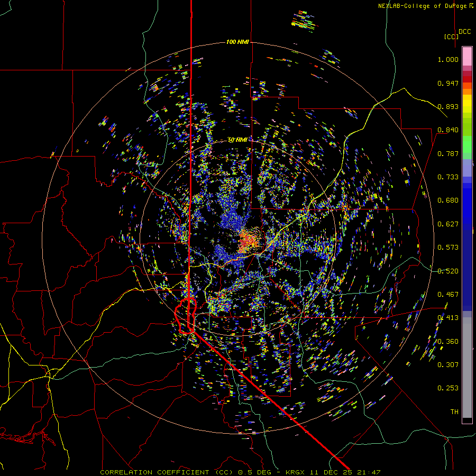Click the 0.680 scale value
The height and width of the screenshot is (476, 476).
(x=448, y=200)
